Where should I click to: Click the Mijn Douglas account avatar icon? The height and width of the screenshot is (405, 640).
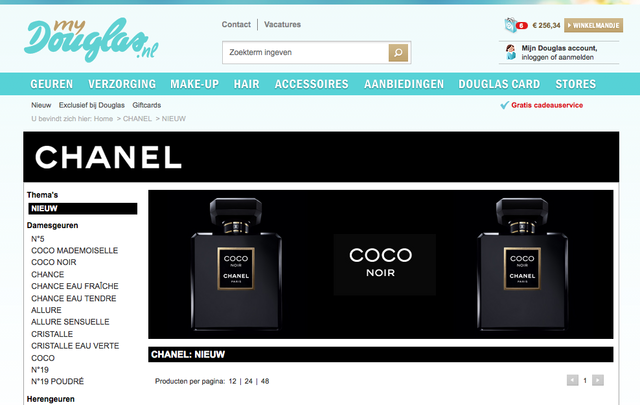coord(511,52)
